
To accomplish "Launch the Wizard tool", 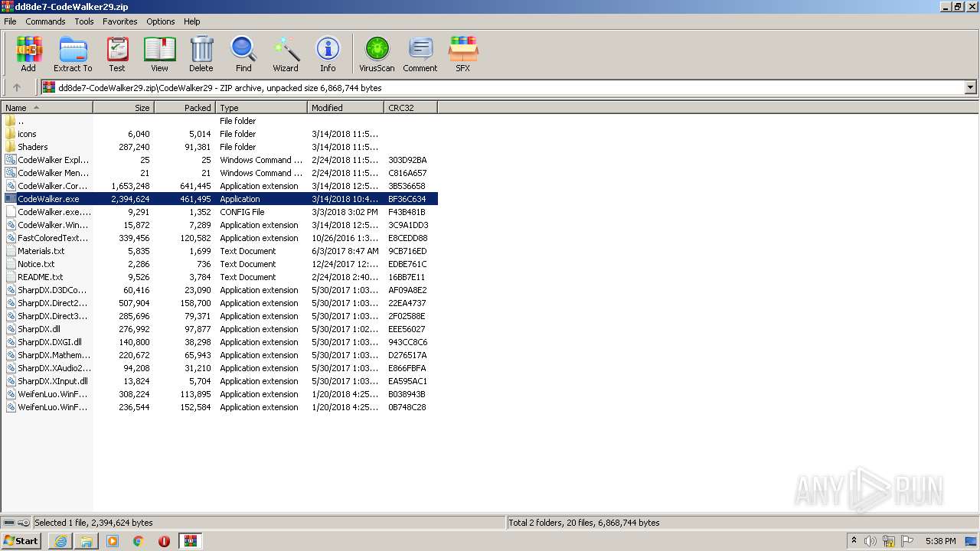I will 286,54.
